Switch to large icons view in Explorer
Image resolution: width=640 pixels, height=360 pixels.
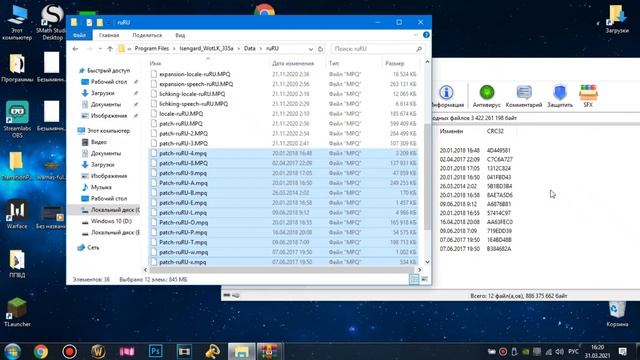point(424,279)
